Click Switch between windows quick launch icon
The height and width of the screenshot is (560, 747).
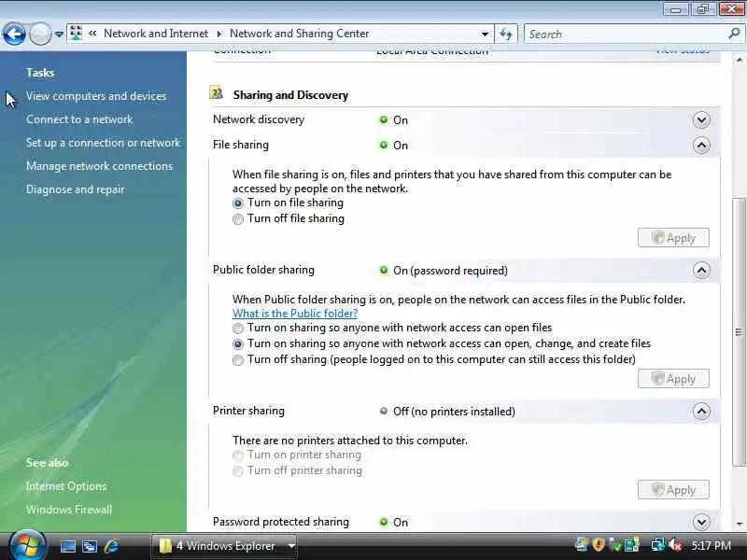click(90, 546)
